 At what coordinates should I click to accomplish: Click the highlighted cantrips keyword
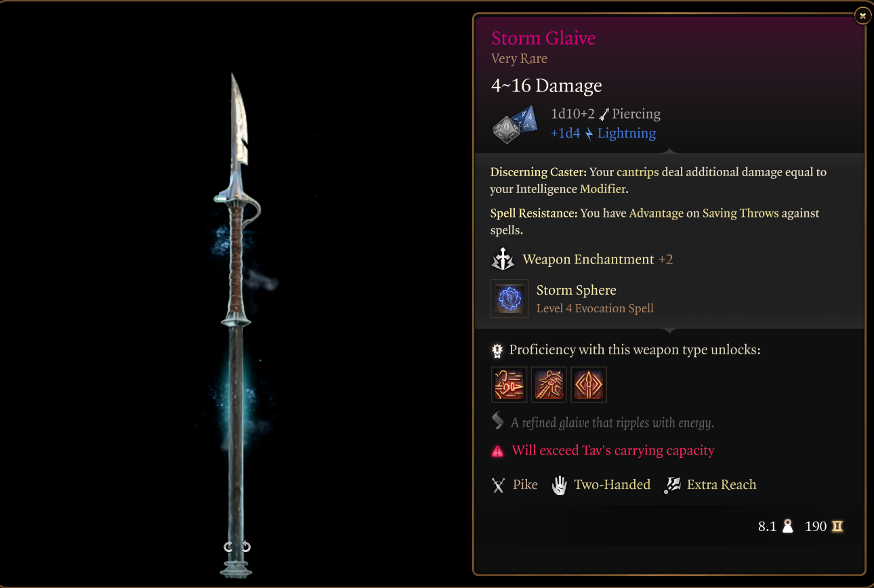click(638, 172)
